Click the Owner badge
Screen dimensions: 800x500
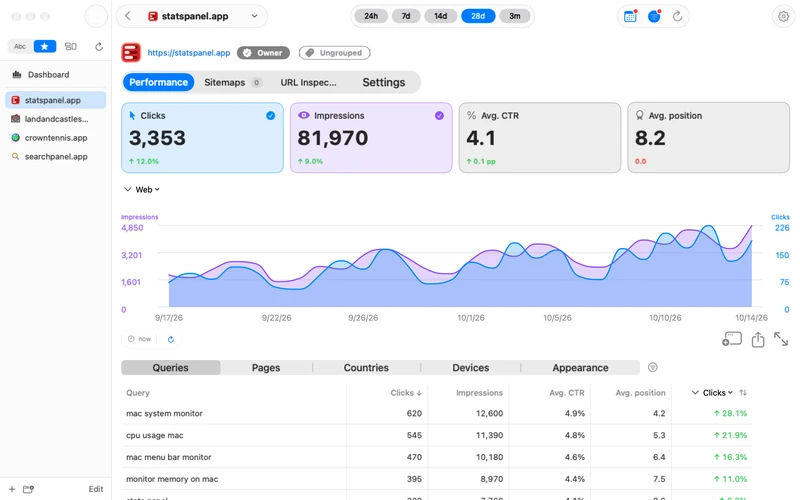(x=263, y=53)
